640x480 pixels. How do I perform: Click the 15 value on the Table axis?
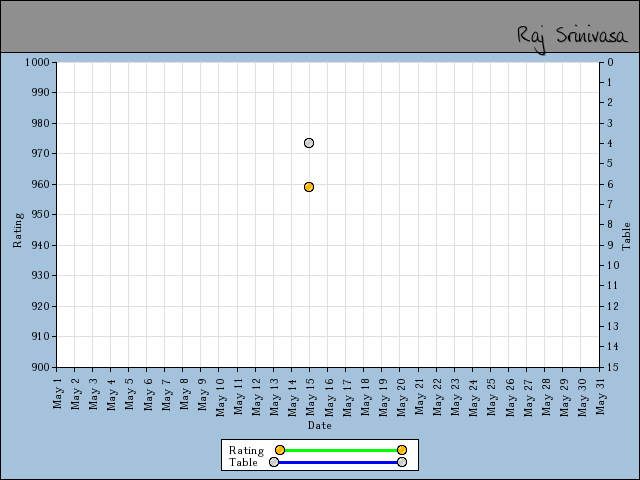click(x=609, y=367)
